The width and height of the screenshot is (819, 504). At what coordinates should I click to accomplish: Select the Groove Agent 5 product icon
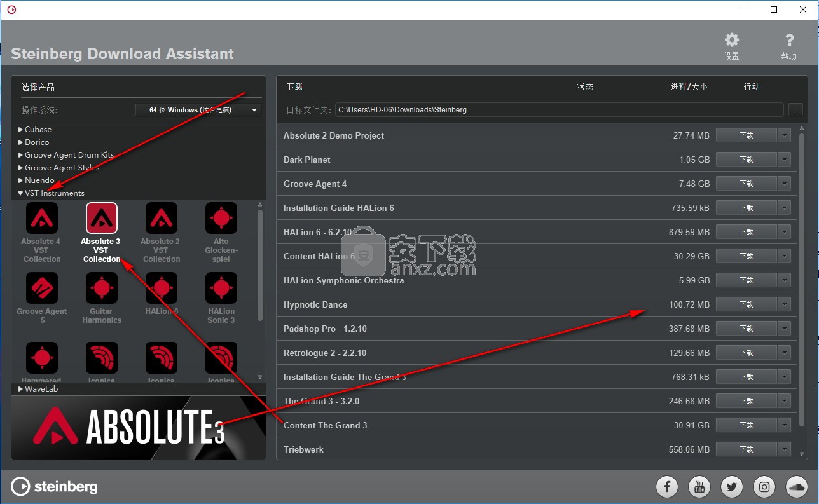click(x=42, y=289)
